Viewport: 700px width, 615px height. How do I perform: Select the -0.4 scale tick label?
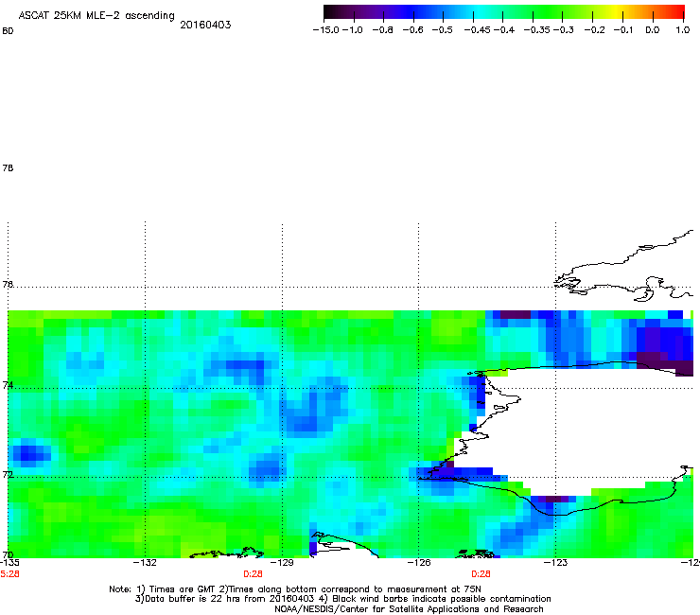coord(504,30)
